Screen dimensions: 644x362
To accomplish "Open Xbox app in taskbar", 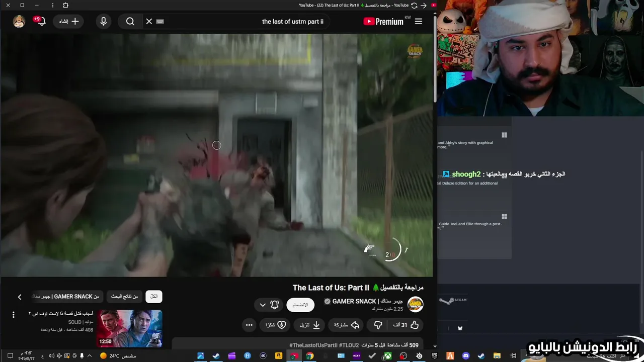I will click(x=388, y=356).
